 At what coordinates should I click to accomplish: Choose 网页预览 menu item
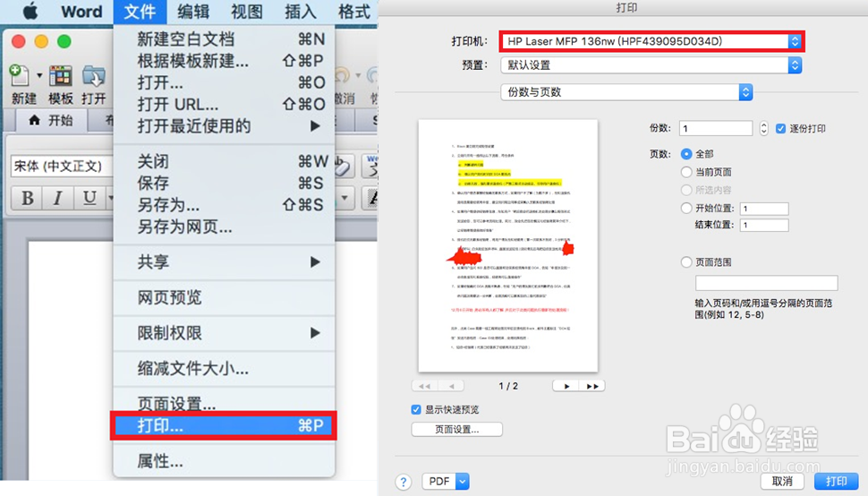pyautogui.click(x=224, y=298)
